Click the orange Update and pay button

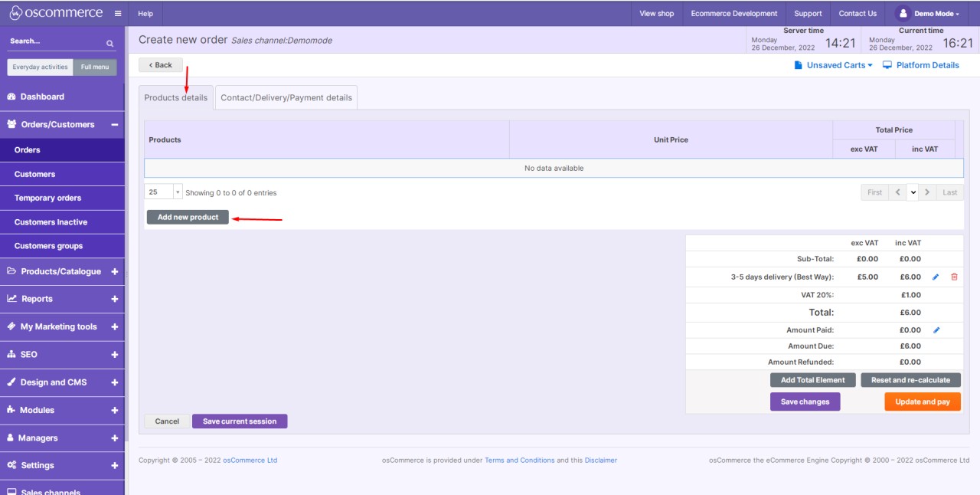coord(923,402)
